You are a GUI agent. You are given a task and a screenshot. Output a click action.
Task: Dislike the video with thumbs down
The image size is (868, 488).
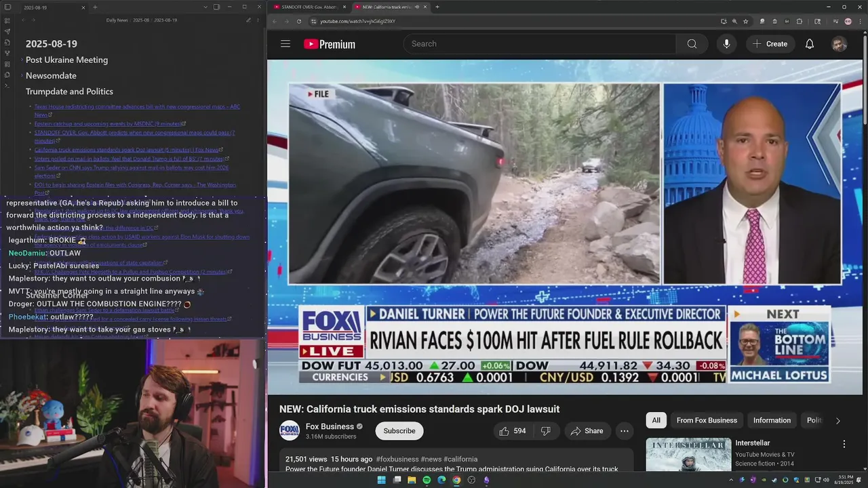click(545, 431)
